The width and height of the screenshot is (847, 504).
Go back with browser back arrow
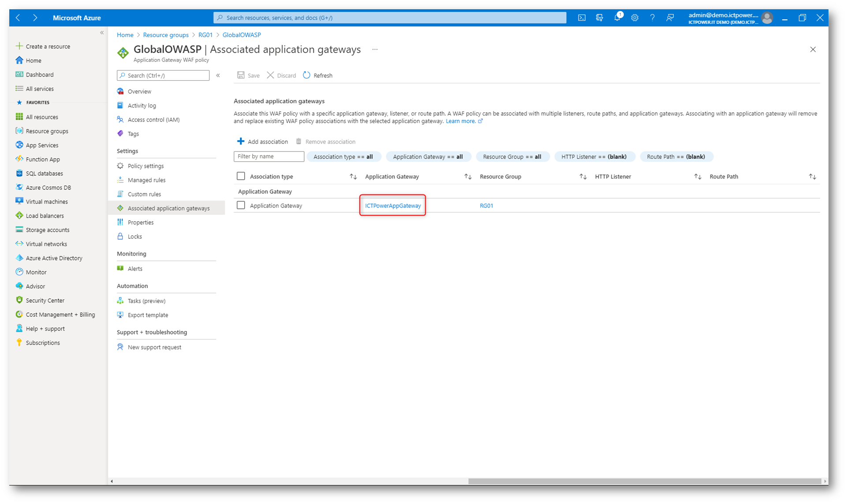18,18
